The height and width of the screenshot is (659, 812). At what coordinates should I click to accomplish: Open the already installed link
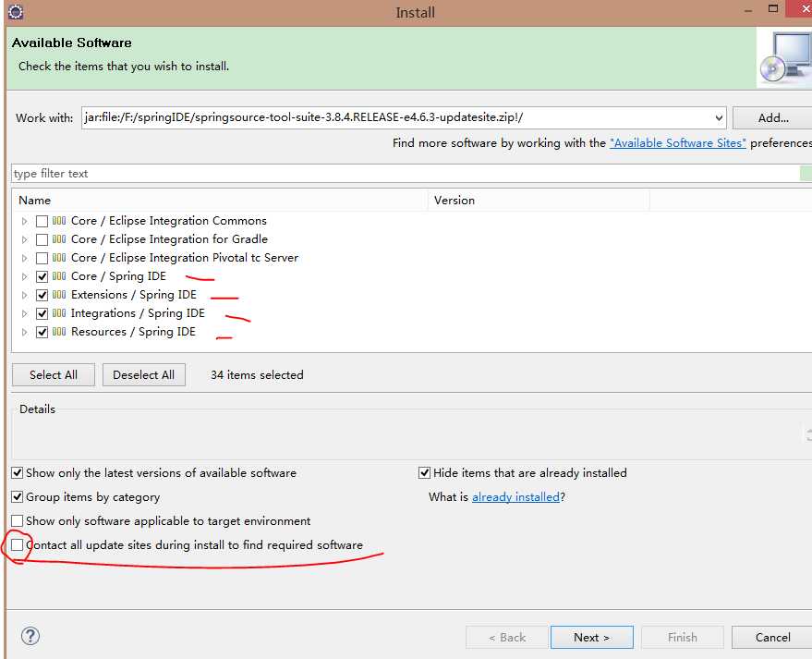coord(515,497)
